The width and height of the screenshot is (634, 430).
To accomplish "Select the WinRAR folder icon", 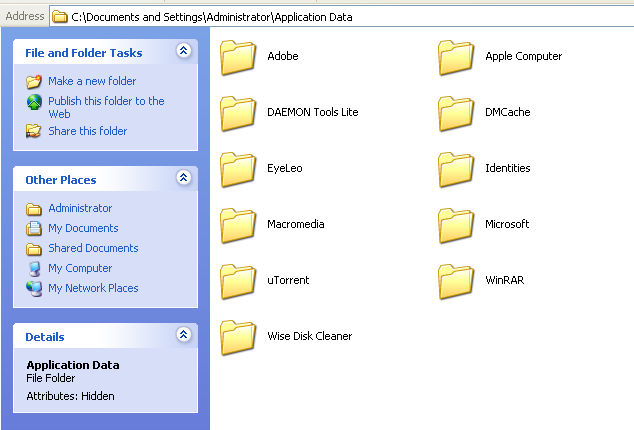I will [456, 282].
